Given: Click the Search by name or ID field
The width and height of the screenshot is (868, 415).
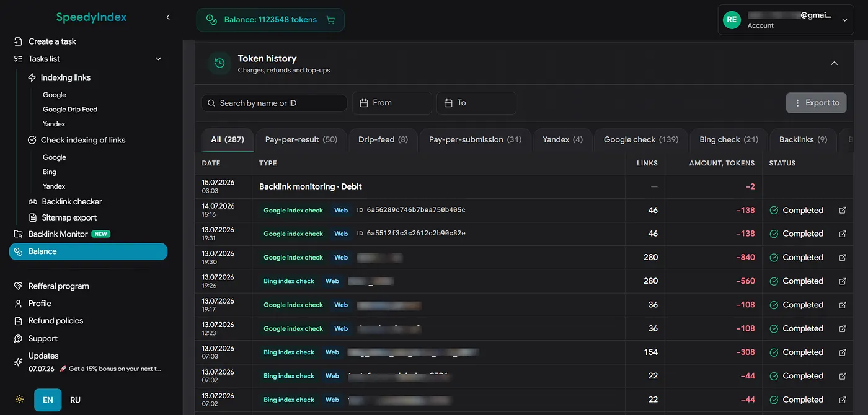Looking at the screenshot, I should point(274,103).
